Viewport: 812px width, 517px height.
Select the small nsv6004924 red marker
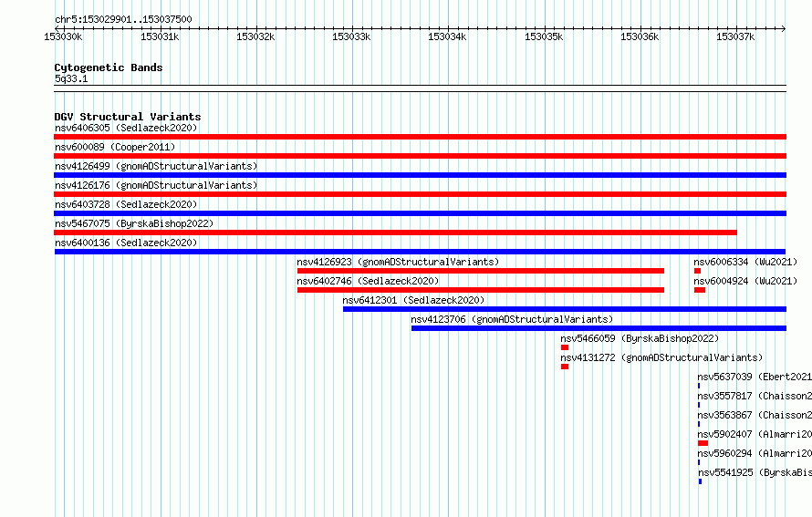click(x=700, y=290)
